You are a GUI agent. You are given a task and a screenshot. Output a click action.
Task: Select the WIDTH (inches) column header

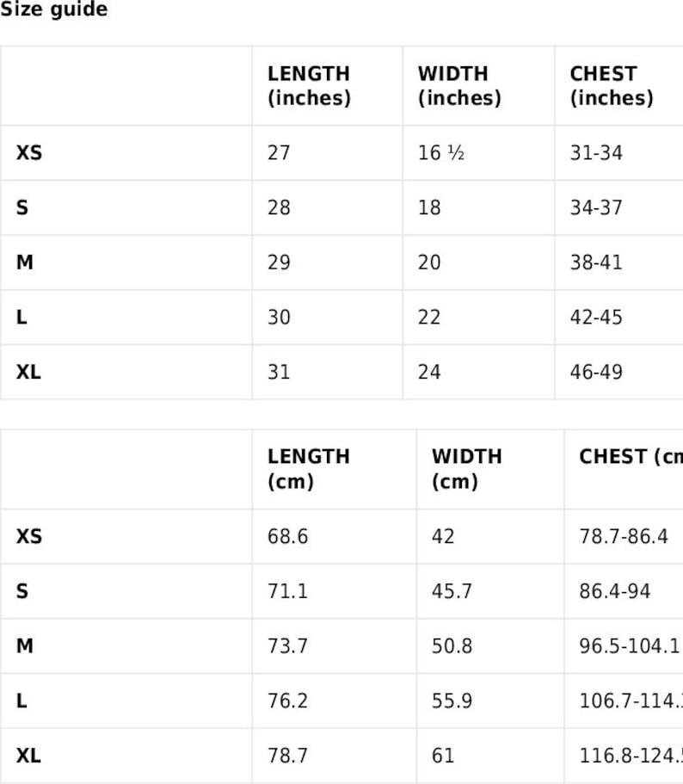459,86
